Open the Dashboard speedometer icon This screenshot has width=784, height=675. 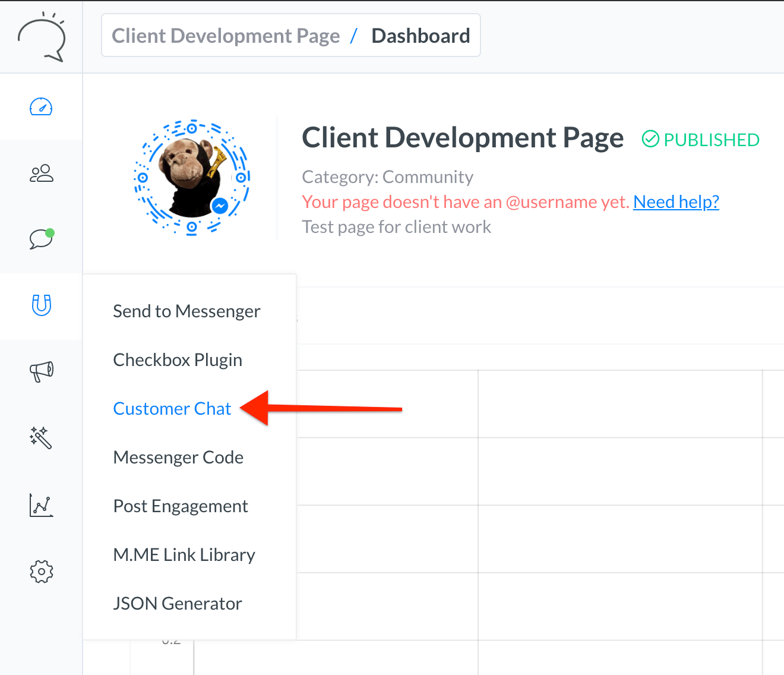pyautogui.click(x=41, y=107)
